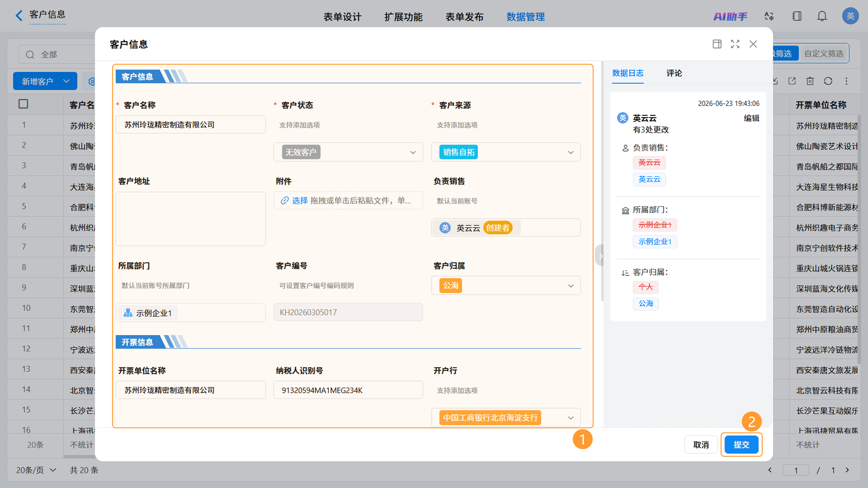Click the 开票单位名称 input field

coord(191,390)
